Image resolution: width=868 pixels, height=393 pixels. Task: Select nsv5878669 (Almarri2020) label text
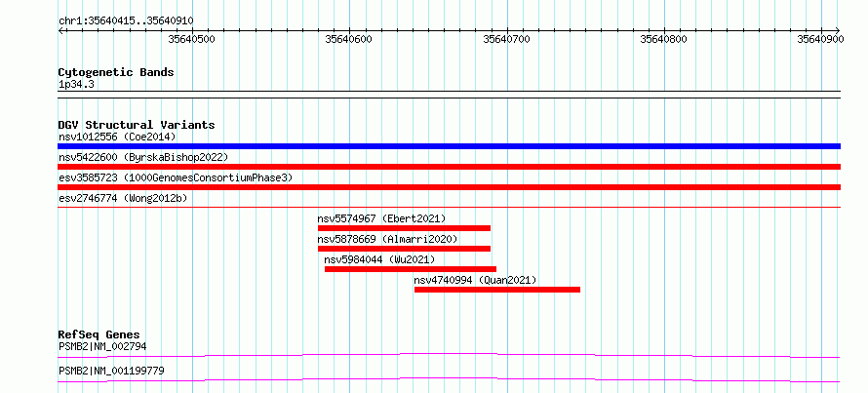388,239
